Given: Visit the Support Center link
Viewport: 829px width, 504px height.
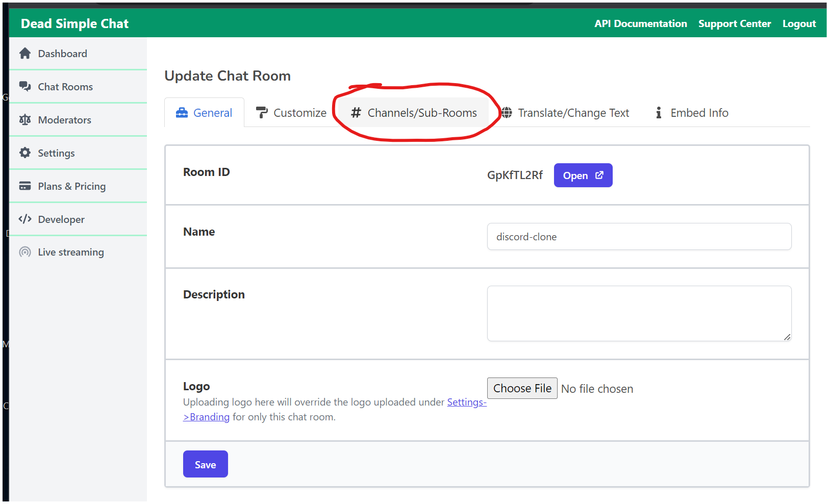Looking at the screenshot, I should point(734,23).
